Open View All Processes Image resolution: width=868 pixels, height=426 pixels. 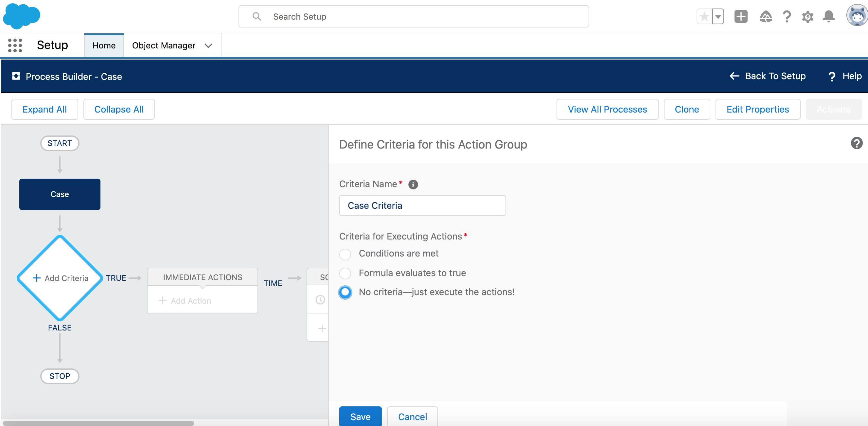coord(607,109)
